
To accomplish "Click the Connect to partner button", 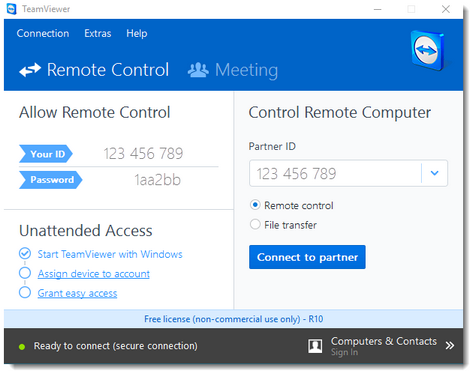I will pos(307,257).
